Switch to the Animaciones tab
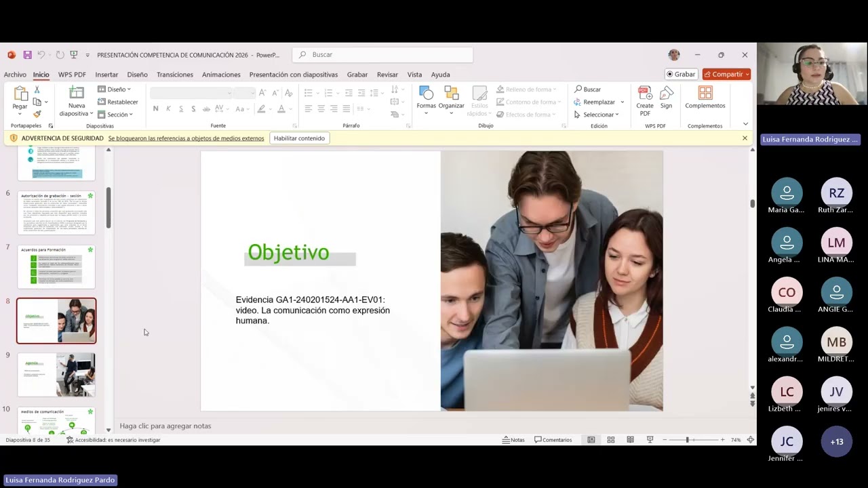This screenshot has height=488, width=868. click(221, 75)
